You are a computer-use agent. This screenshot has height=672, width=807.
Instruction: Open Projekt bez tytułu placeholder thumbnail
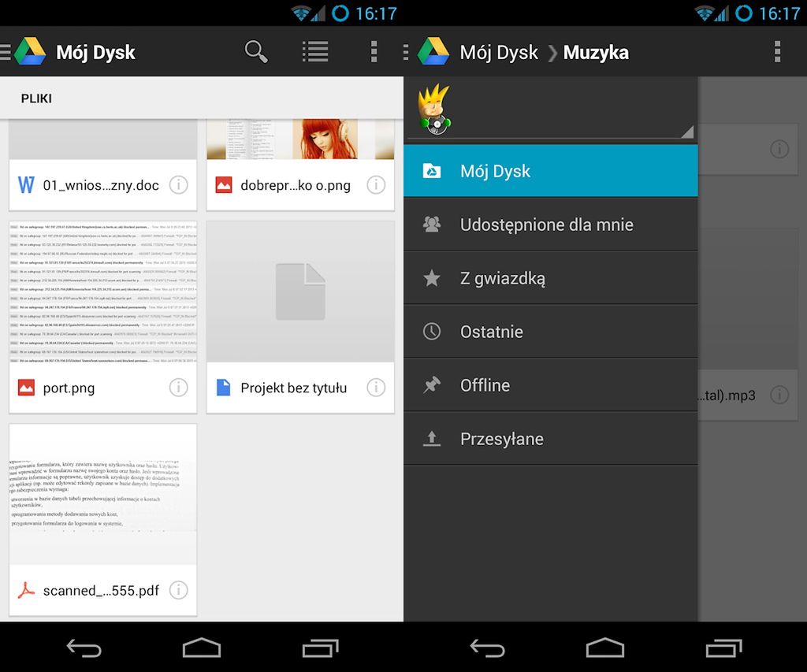(x=300, y=291)
